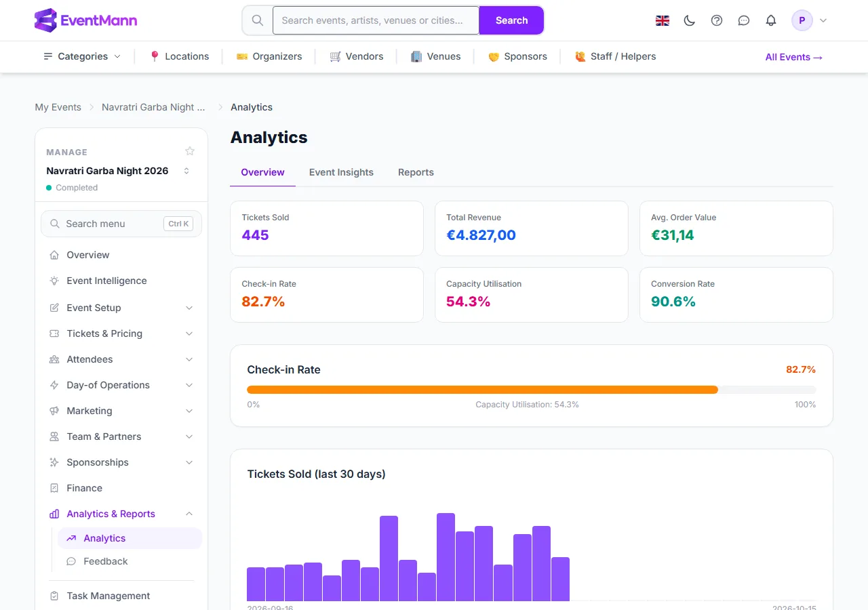Expand Event Setup section
868x610 pixels.
pos(189,308)
